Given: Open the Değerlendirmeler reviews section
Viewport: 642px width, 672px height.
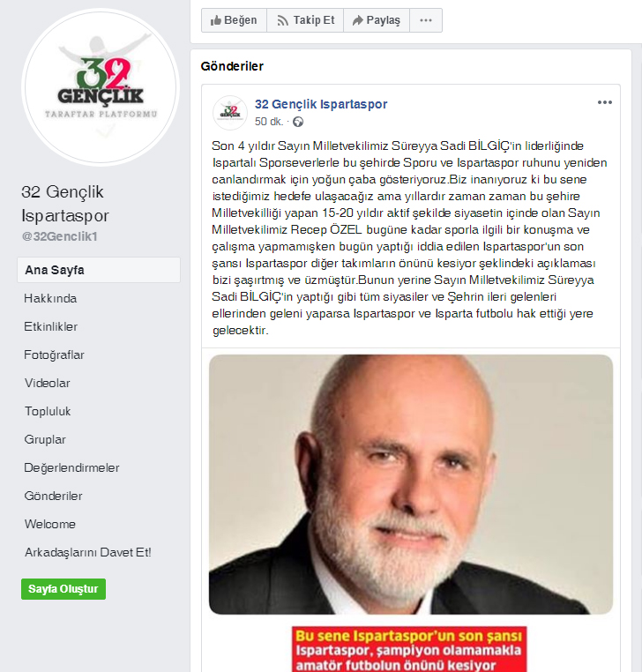Looking at the screenshot, I should pyautogui.click(x=71, y=467).
